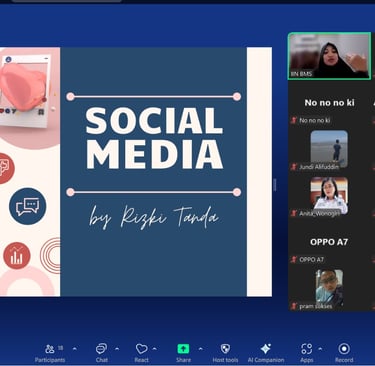Click muted mic icon beside OPPO A7
375x366 pixels.
[294, 259]
